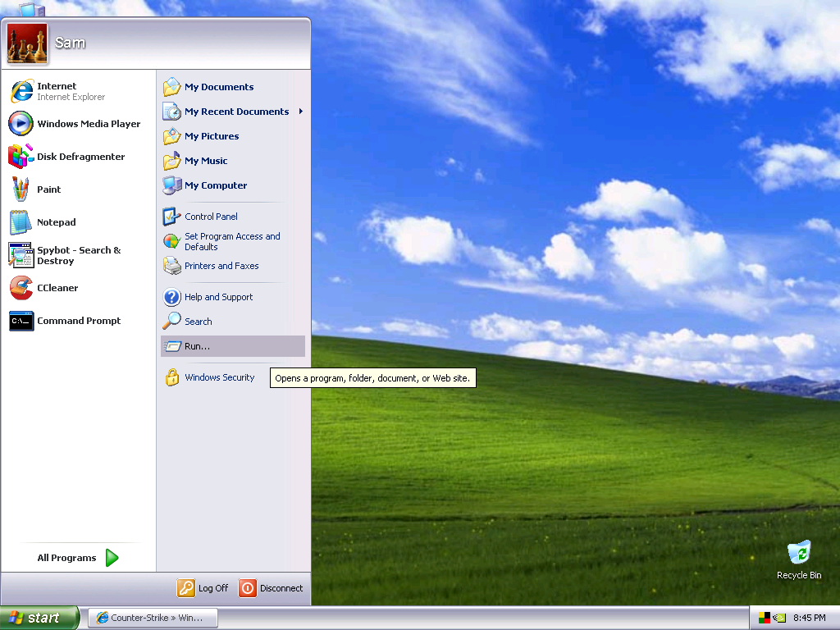Click the 8:45 PM taskbar clock
This screenshot has height=630, width=840.
click(810, 618)
